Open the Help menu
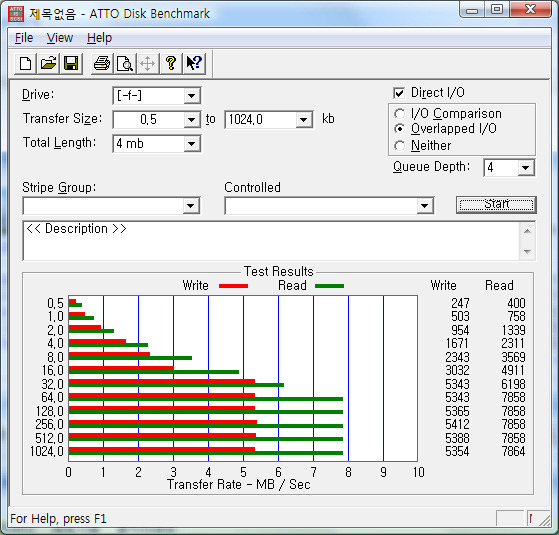559x535 pixels. point(99,38)
